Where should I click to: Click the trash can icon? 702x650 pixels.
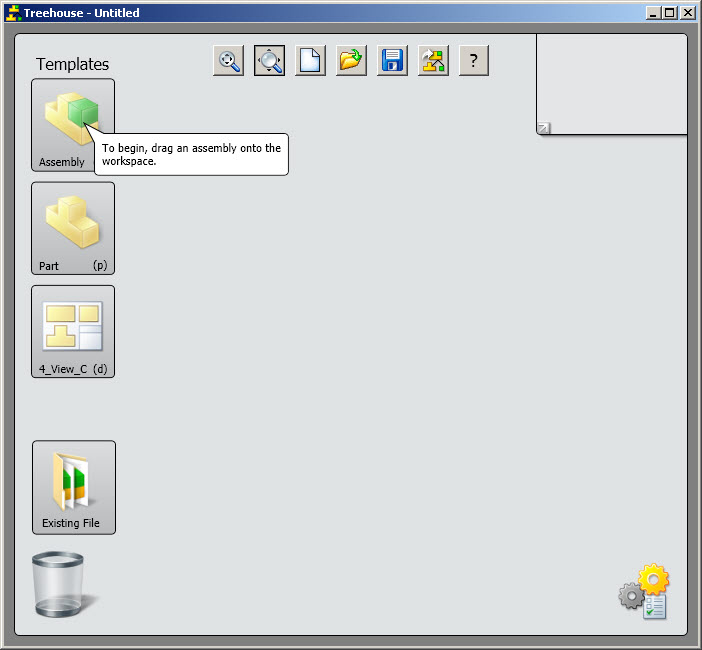tap(58, 584)
